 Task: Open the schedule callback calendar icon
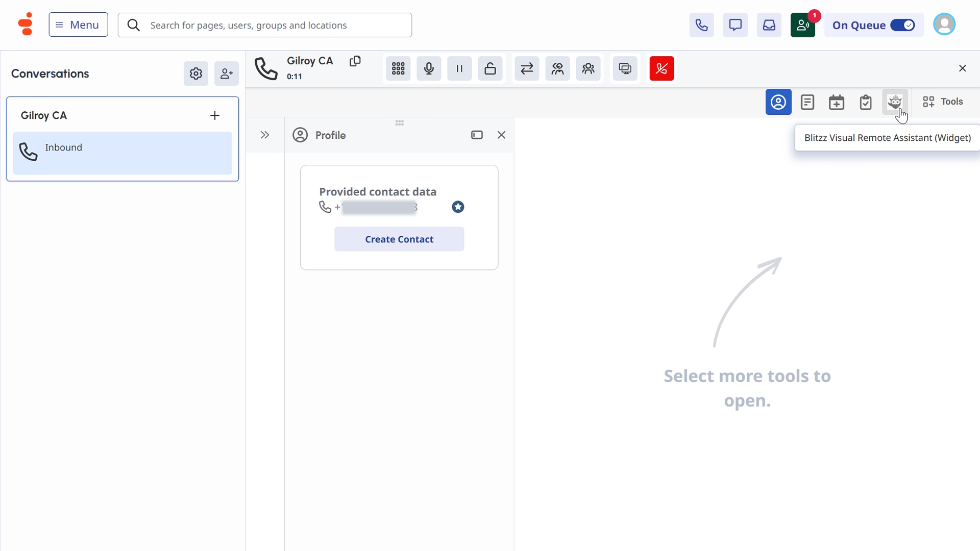(836, 102)
